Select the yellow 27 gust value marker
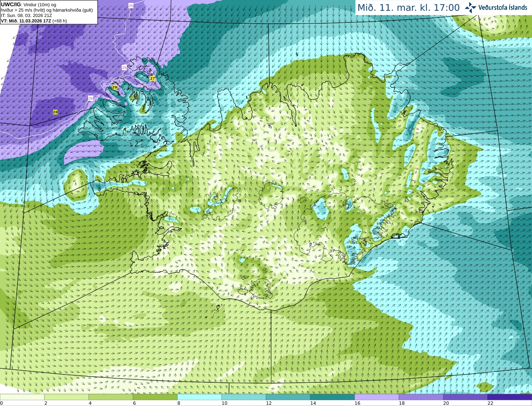This screenshot has height=406, width=532. coord(153,78)
